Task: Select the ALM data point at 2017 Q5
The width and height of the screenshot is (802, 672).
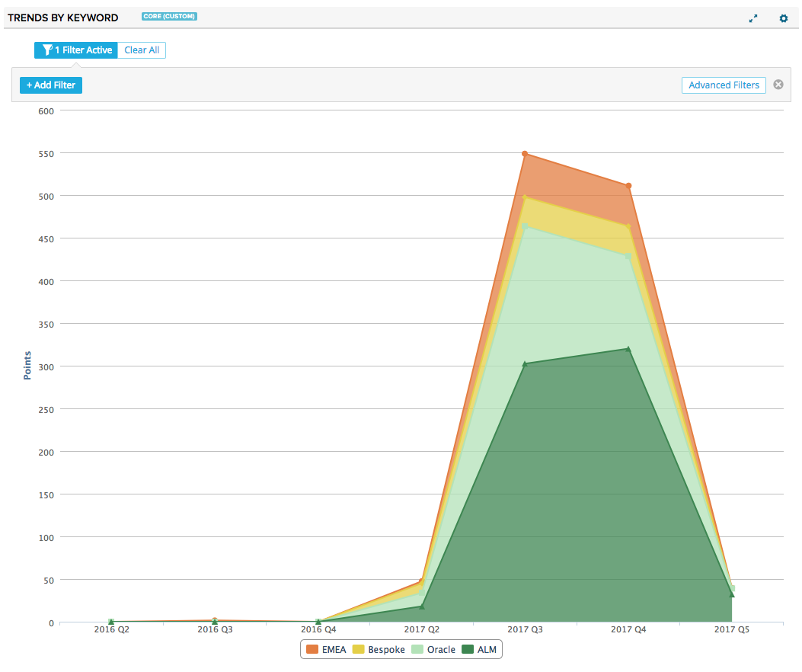Action: [732, 595]
